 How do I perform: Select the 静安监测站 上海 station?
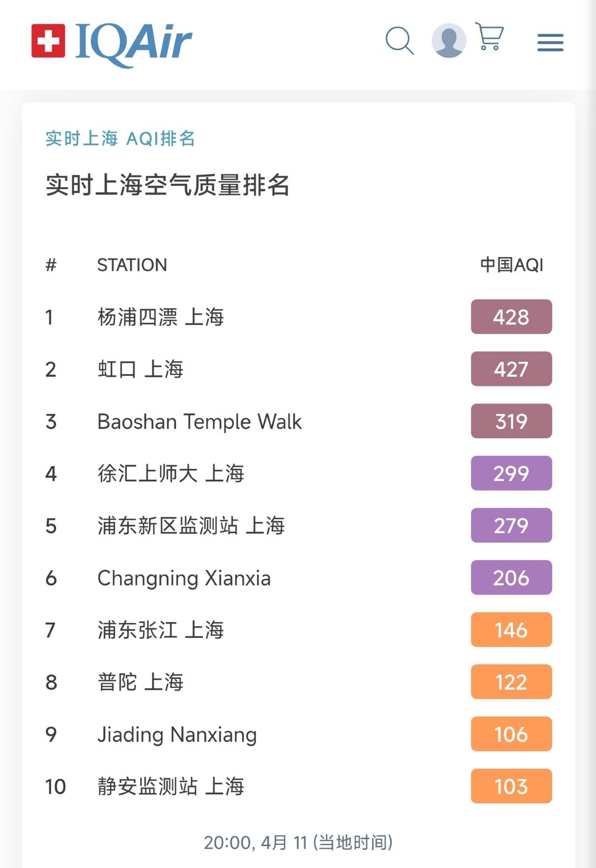coord(171,786)
